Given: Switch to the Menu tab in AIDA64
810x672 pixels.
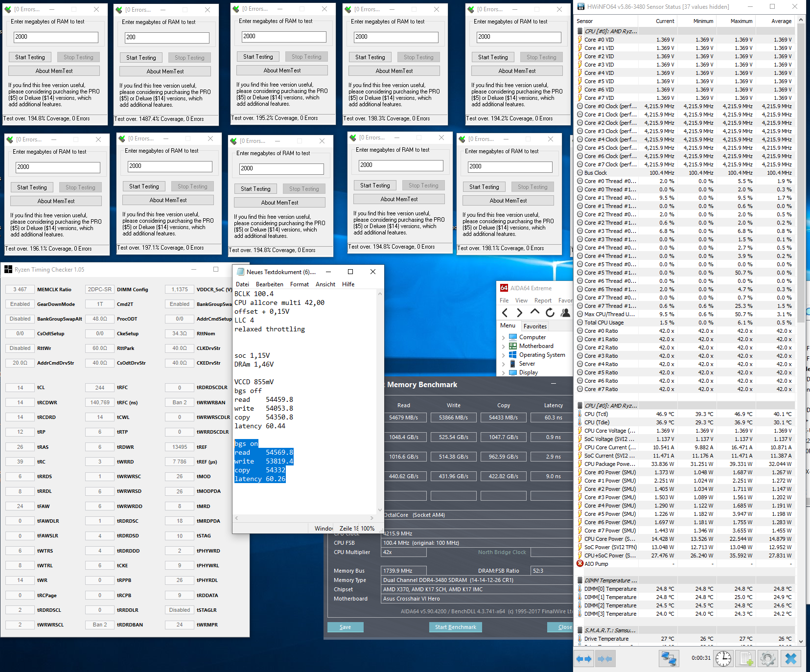Looking at the screenshot, I should point(508,325).
